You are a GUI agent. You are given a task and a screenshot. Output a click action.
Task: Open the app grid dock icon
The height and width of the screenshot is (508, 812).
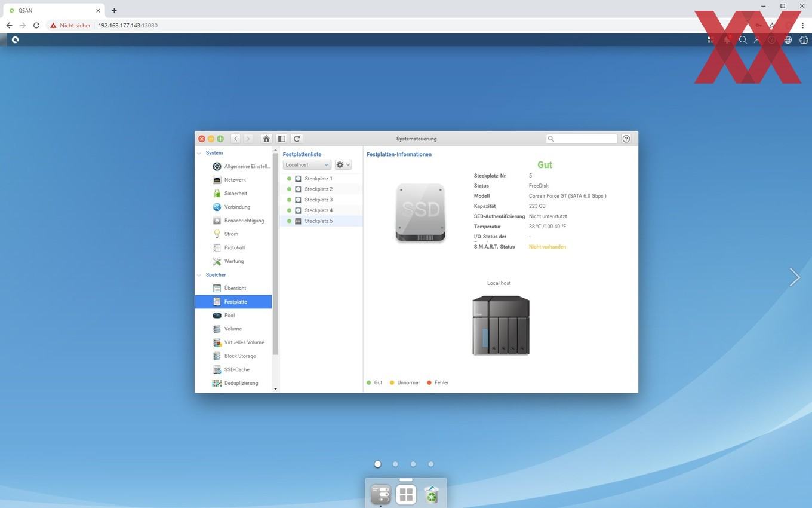pos(406,495)
